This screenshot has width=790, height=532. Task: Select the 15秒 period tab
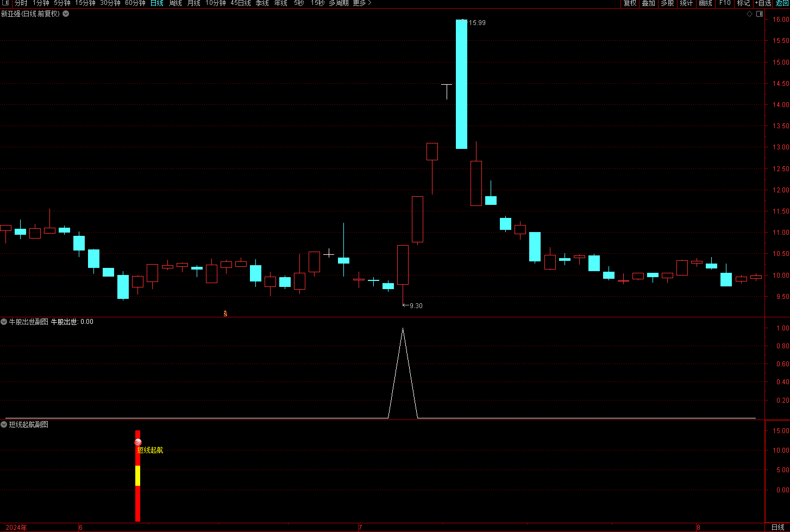318,3
